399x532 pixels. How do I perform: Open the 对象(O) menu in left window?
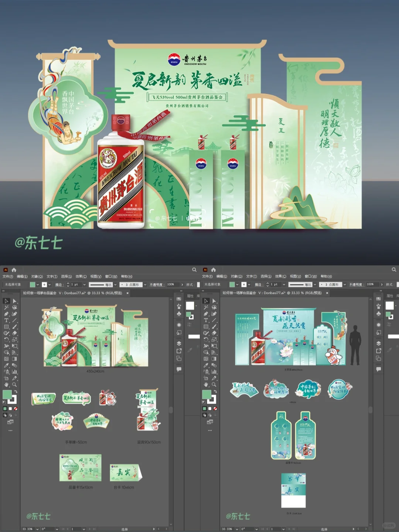(37, 276)
